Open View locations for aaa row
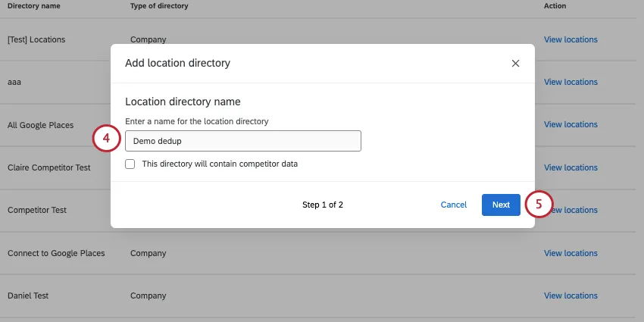 tap(571, 82)
